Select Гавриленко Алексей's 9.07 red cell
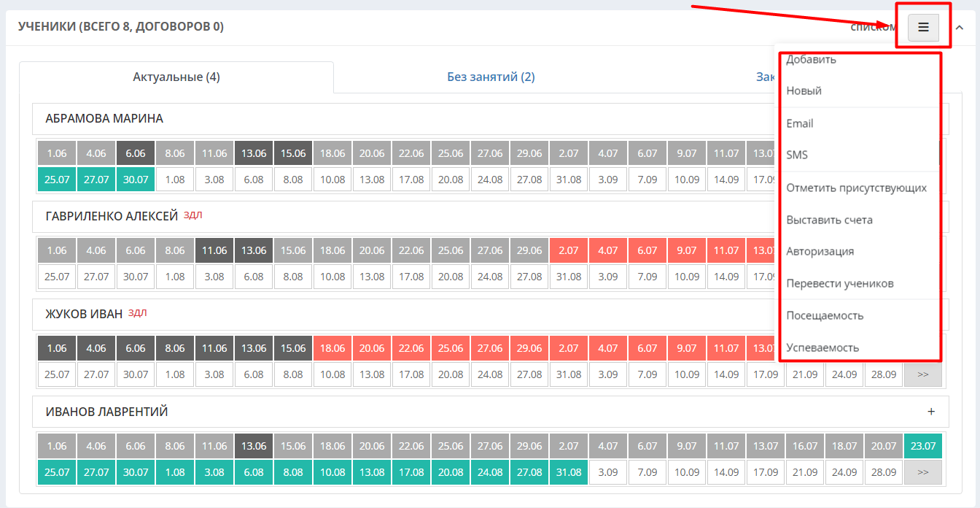 [x=687, y=250]
